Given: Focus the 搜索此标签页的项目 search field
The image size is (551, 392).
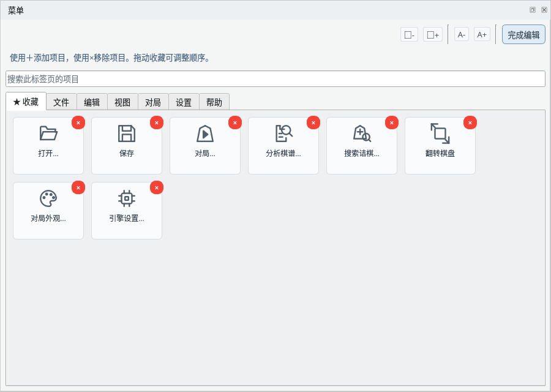Looking at the screenshot, I should [x=275, y=79].
